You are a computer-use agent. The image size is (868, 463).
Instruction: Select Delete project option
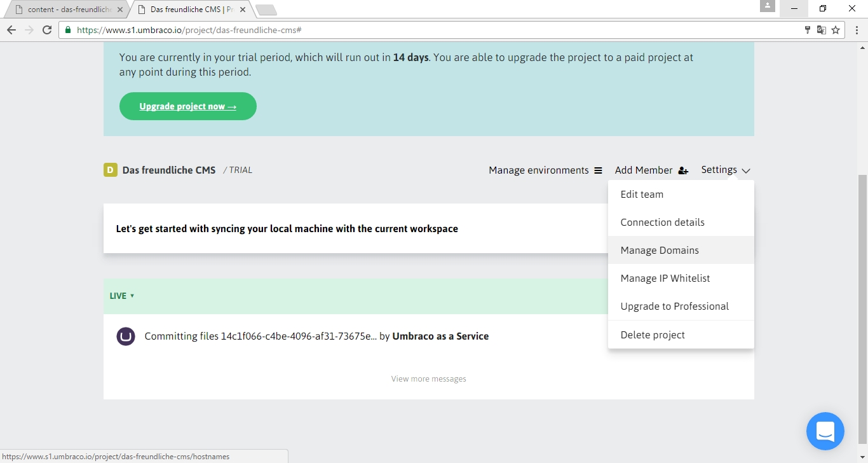(x=653, y=335)
